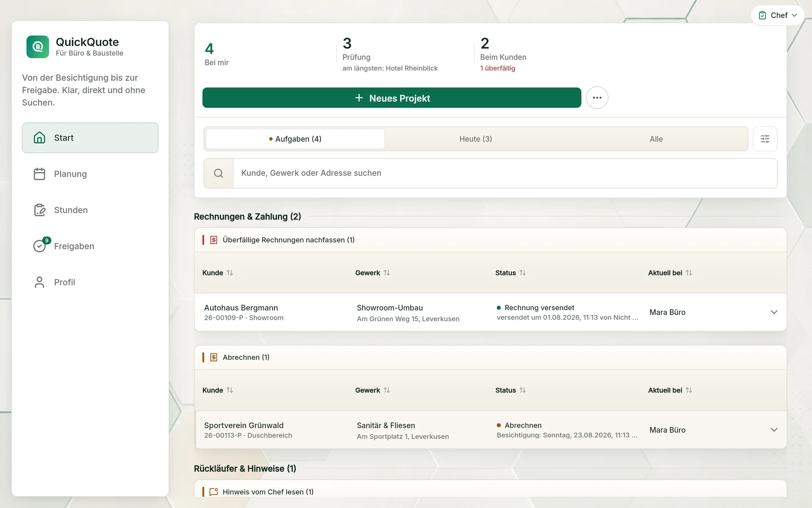
Task: Click address Am Grünen Weg 15, Leverkusen
Action: coord(408,319)
